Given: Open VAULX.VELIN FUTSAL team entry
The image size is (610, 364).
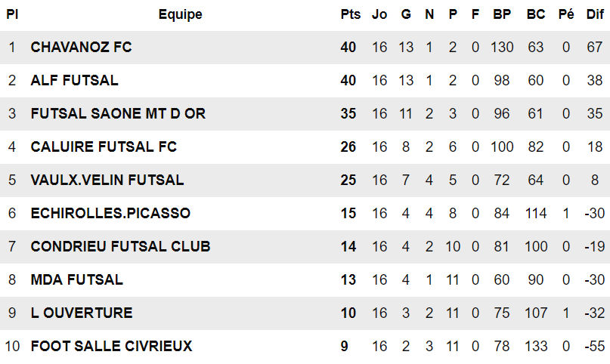Looking at the screenshot, I should pos(107,180).
